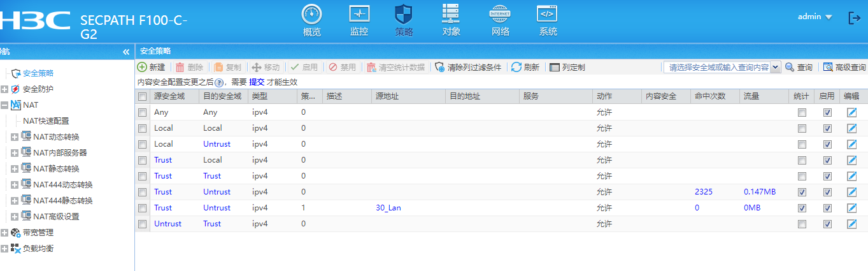
Task: Edit the 30_Lan policy row
Action: tap(852, 208)
